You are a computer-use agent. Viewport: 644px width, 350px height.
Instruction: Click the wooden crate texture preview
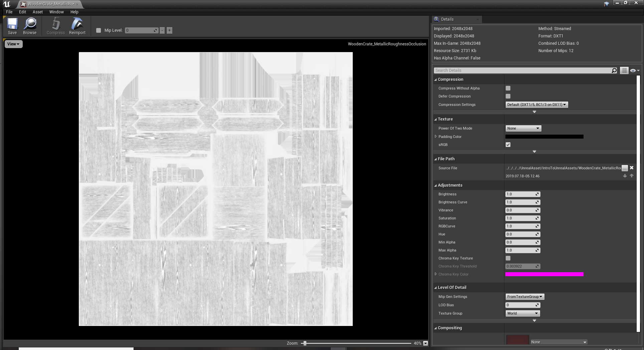click(216, 189)
